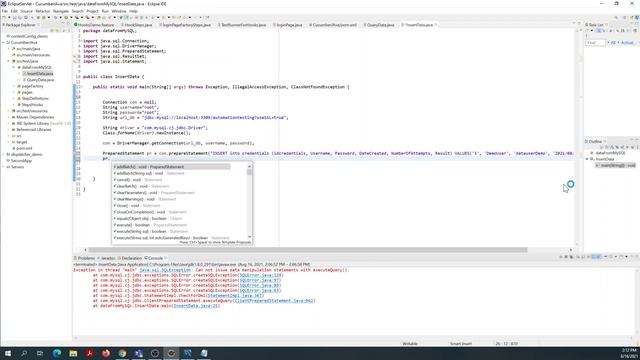Open the Navigate menu
Screen dimensions: 640x360
(61, 11)
